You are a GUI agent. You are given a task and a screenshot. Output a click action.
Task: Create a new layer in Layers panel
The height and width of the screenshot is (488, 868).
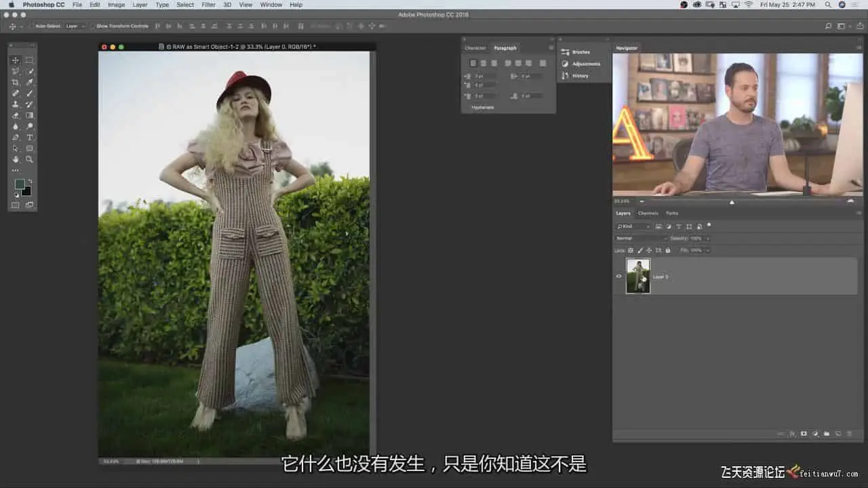[x=838, y=434]
